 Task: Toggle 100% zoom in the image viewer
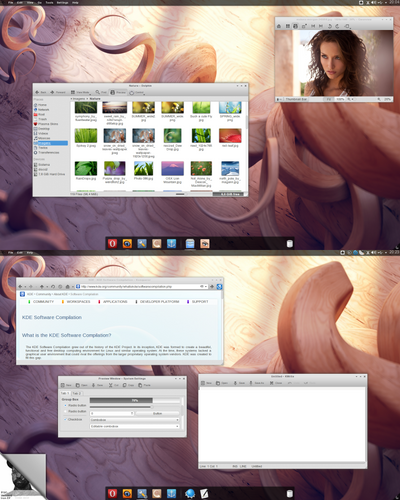[340, 99]
